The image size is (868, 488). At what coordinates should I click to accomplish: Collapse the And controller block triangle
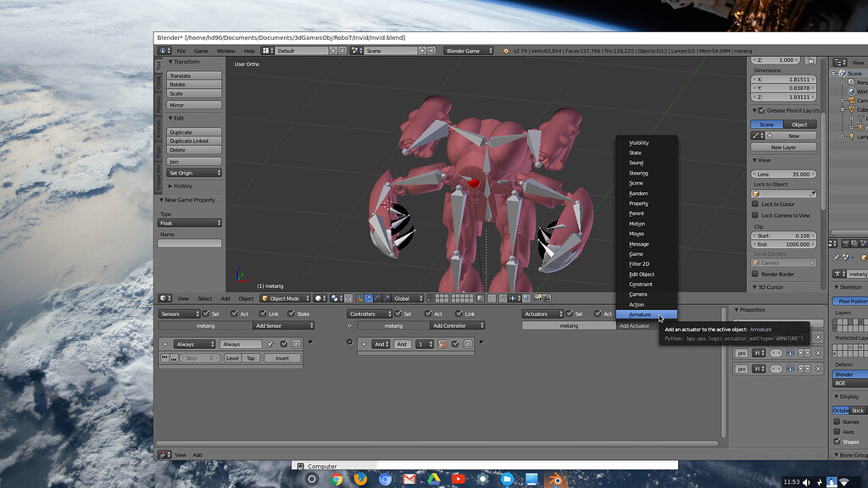tap(364, 344)
